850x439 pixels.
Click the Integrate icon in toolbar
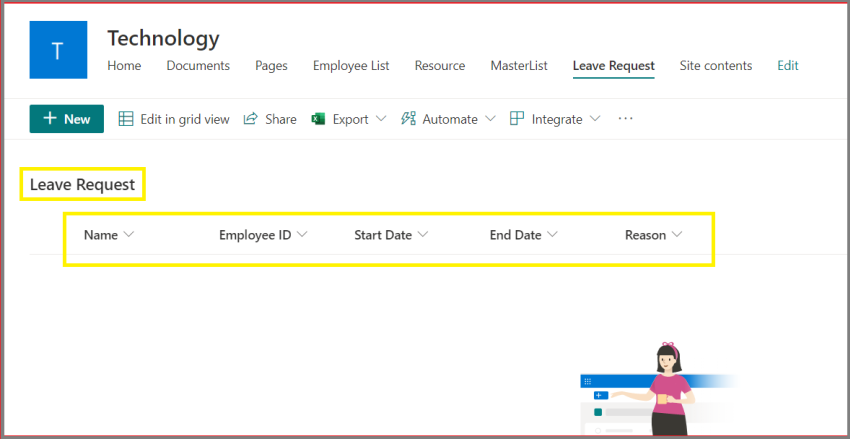click(x=517, y=119)
